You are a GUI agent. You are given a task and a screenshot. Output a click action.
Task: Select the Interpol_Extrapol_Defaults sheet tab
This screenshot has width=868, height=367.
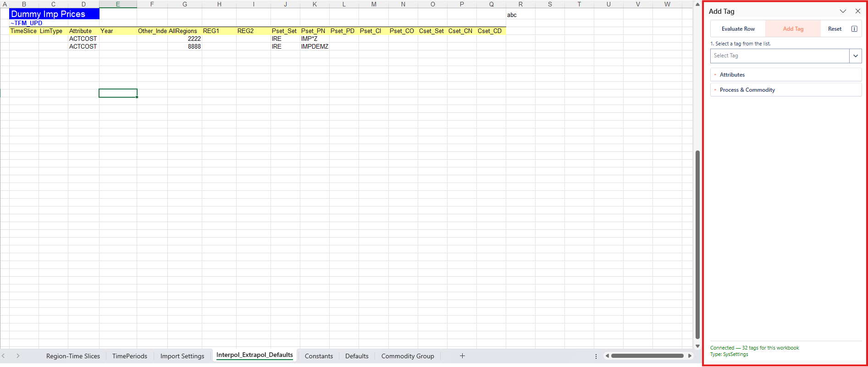(x=254, y=355)
